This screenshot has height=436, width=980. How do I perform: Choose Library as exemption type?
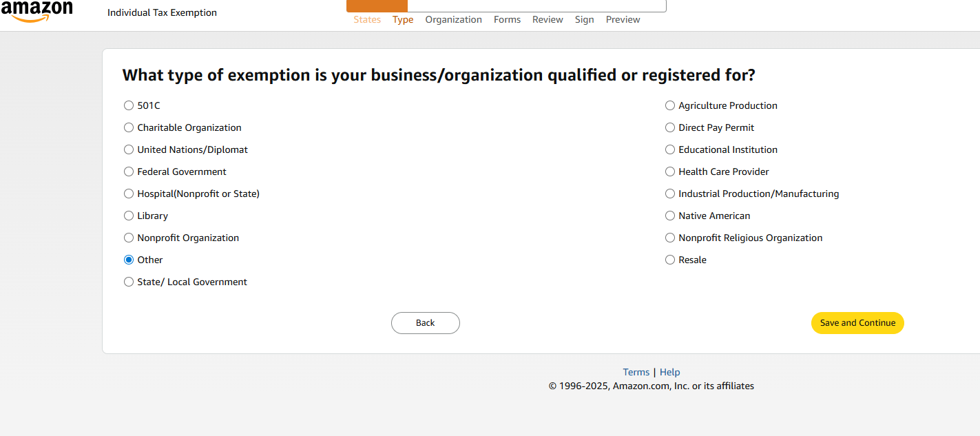(129, 216)
